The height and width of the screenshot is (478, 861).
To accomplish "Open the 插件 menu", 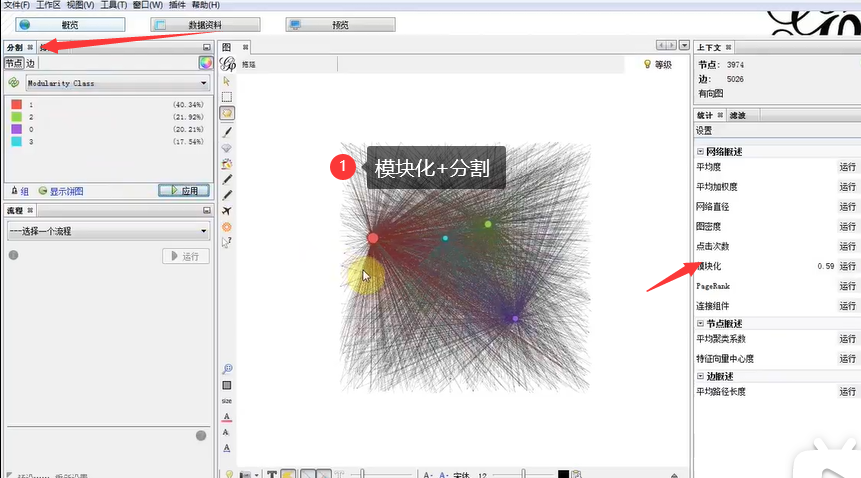I will pos(177,5).
